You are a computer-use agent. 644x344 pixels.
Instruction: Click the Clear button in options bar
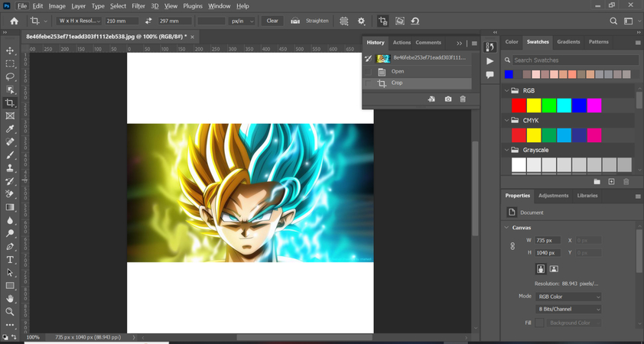[272, 21]
